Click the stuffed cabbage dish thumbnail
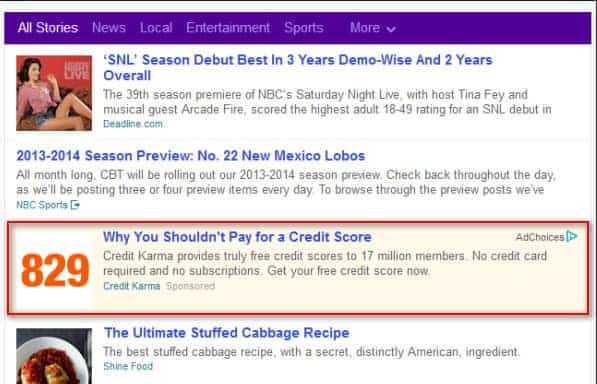Image resolution: width=597 pixels, height=384 pixels. (x=54, y=356)
